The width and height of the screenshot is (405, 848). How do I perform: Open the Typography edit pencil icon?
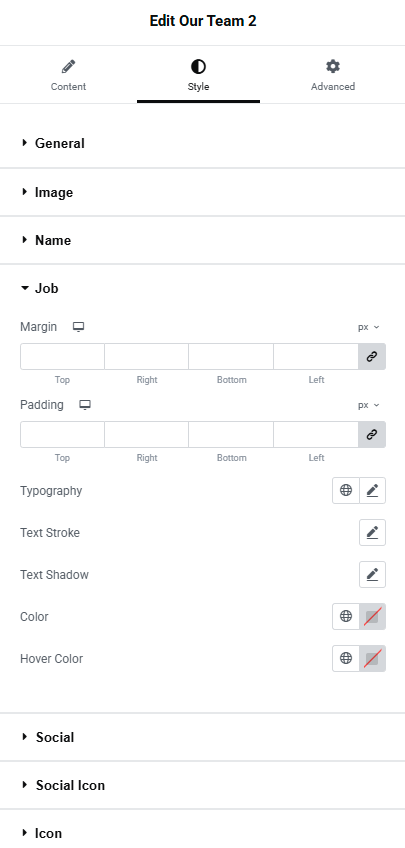coord(373,491)
